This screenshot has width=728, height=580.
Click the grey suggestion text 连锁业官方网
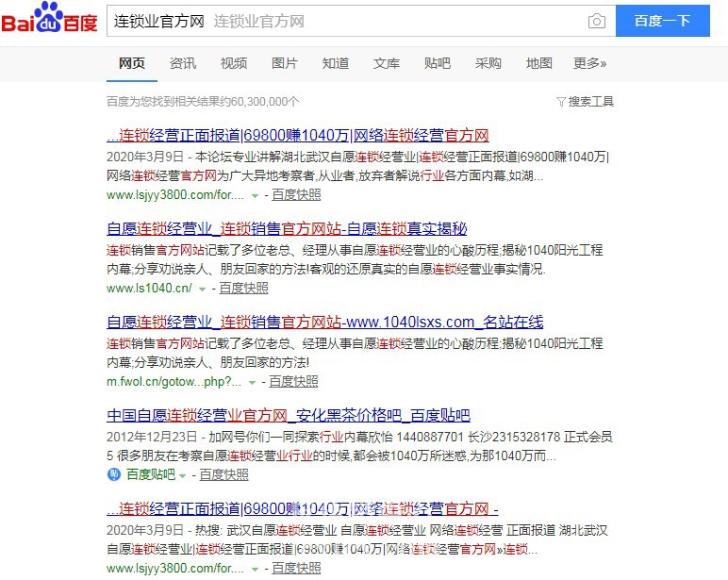coord(259,22)
